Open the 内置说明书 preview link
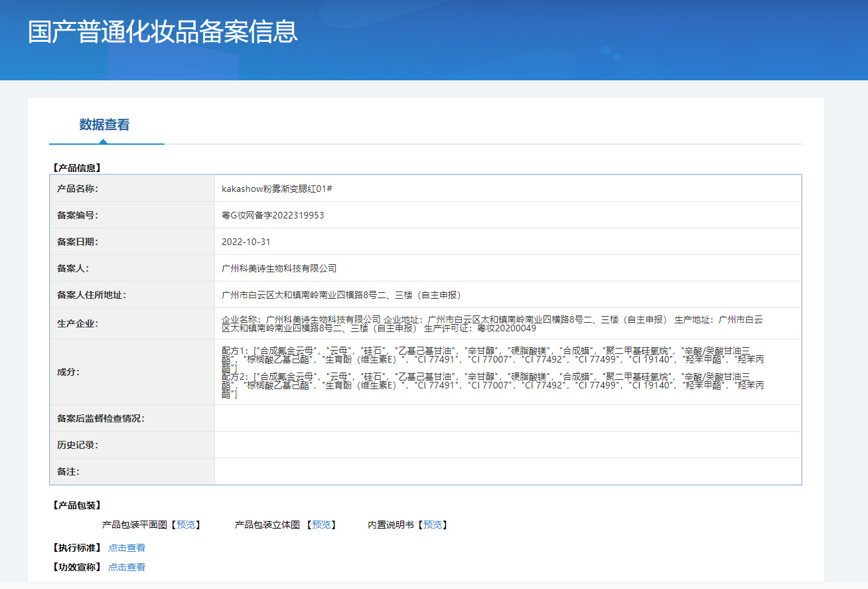 coord(433,525)
